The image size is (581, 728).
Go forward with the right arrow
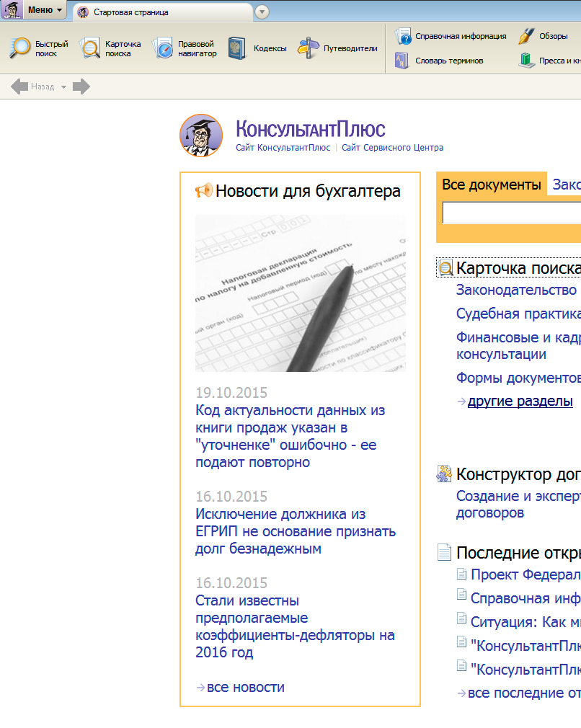(81, 86)
